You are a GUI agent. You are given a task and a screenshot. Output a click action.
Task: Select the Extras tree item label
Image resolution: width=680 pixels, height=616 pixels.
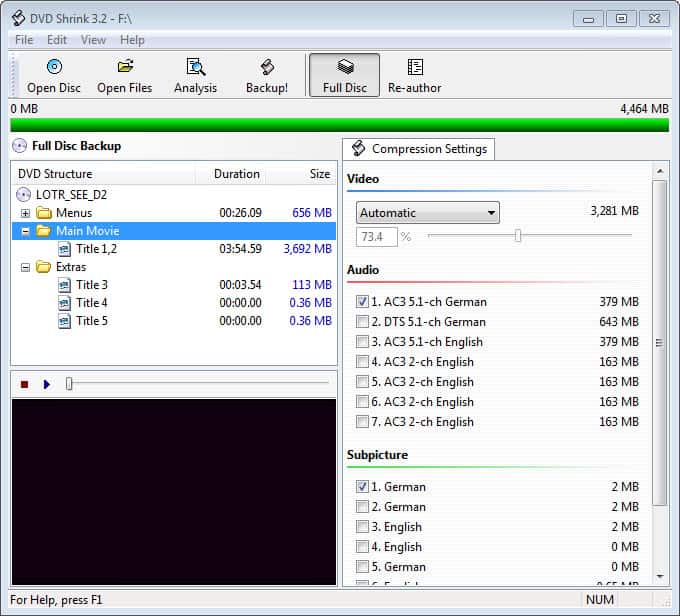71,267
